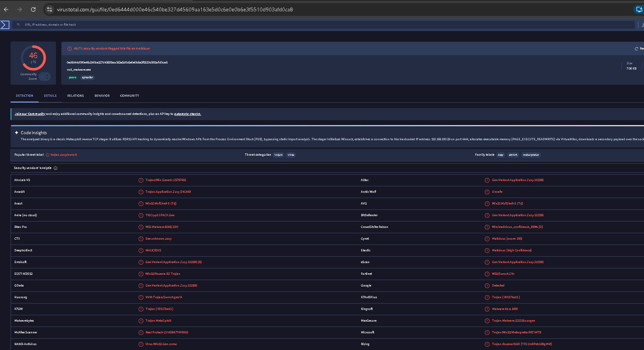The height and width of the screenshot is (350, 644).
Task: Click the Trojan.Malware.121218.susgen MaxSecure result
Action: coord(514,321)
